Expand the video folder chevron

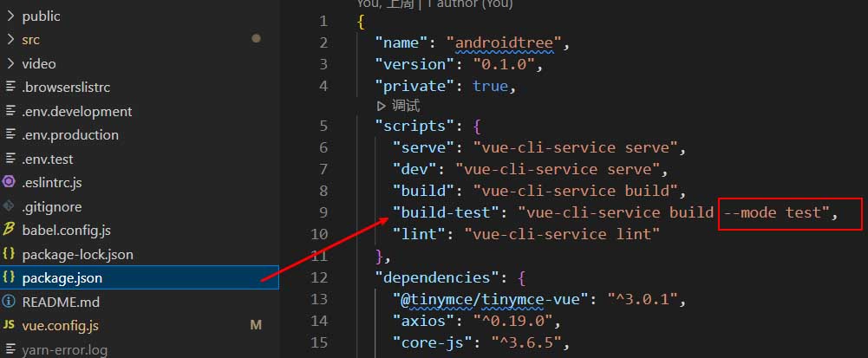point(10,63)
